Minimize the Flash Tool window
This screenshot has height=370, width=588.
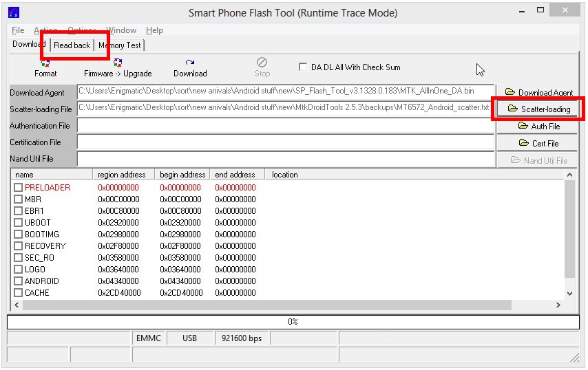coord(522,11)
